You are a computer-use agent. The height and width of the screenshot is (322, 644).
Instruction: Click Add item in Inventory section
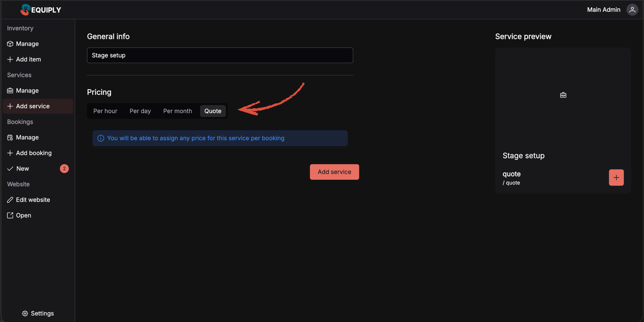point(28,59)
